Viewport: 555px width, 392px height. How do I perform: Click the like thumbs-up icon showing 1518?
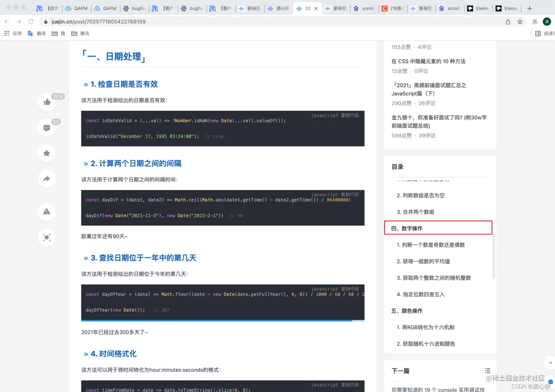pyautogui.click(x=47, y=102)
